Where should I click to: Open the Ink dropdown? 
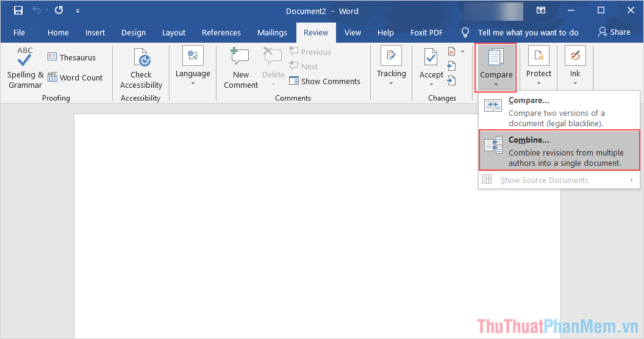point(575,66)
